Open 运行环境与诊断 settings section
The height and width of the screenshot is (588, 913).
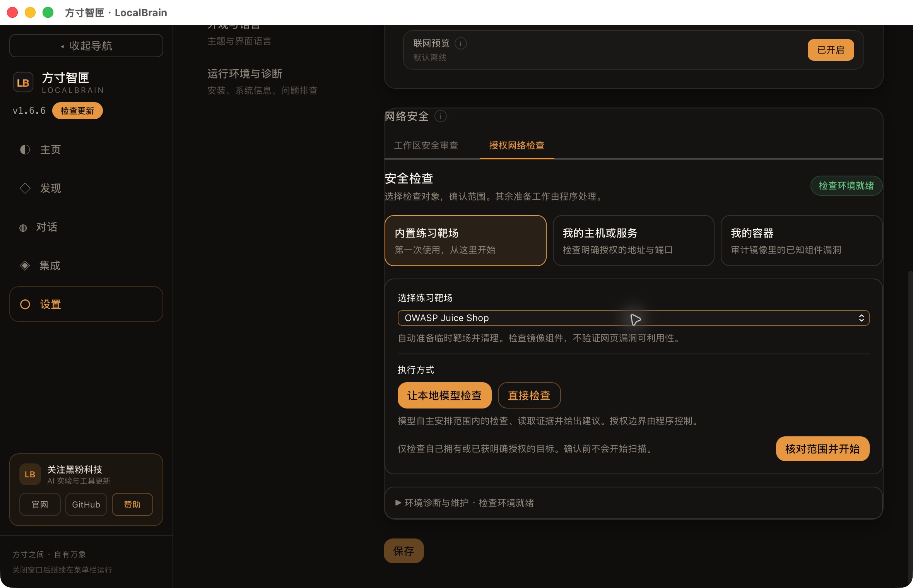[x=262, y=82]
